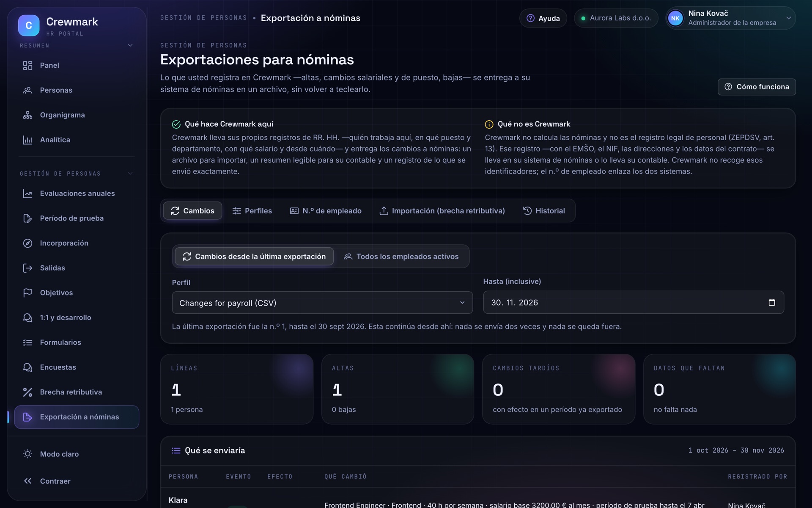Image resolution: width=812 pixels, height=508 pixels.
Task: Open the Nina Kovač user menu
Action: point(731,18)
